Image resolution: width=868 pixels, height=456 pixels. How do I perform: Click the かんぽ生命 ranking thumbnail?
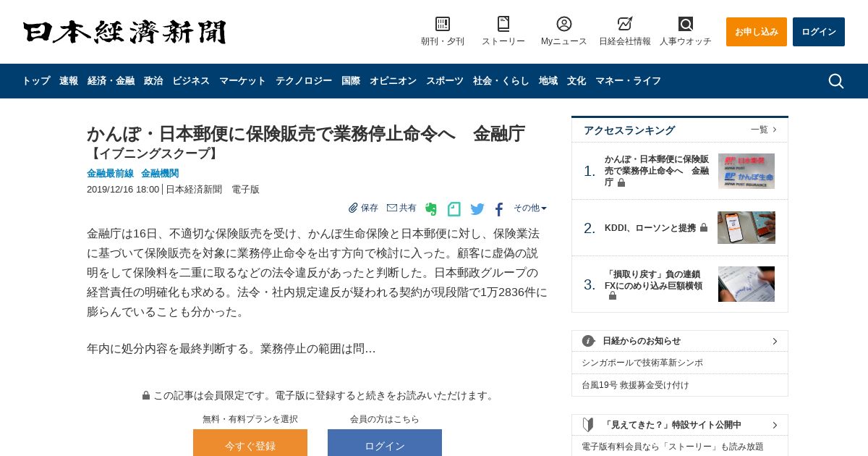pyautogui.click(x=746, y=171)
